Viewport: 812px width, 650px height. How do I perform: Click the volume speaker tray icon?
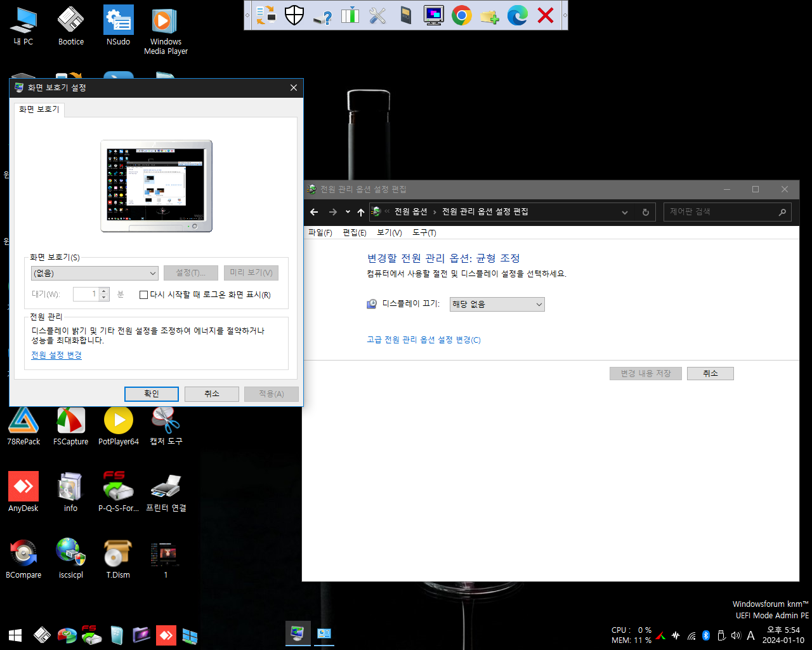pos(736,635)
